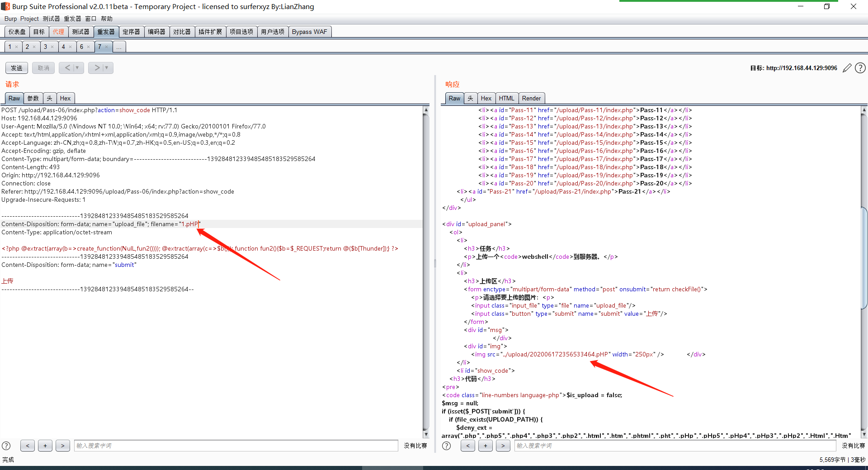
Task: Open the Burp menu
Action: click(x=10, y=19)
